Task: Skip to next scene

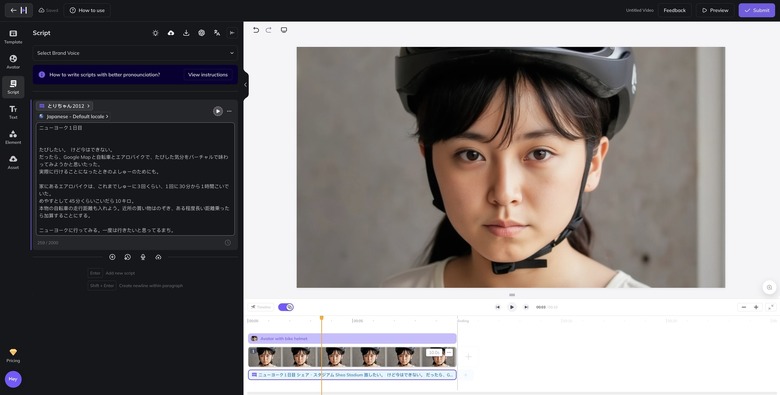Action: (526, 307)
